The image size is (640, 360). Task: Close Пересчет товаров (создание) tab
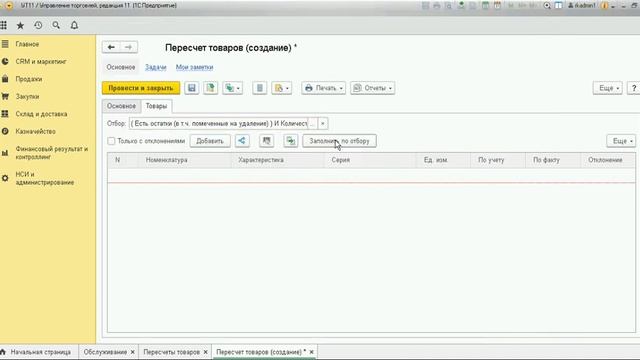(311, 352)
